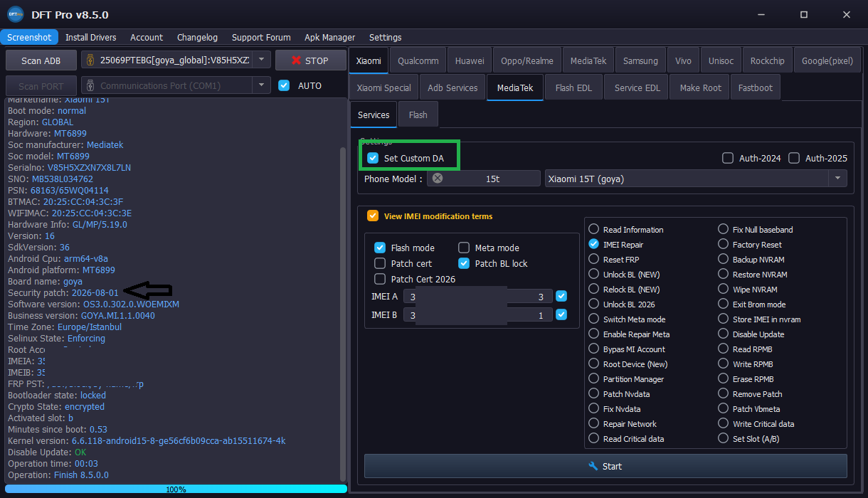This screenshot has height=498, width=868.
Task: Open the Apk Manager menu
Action: (329, 37)
